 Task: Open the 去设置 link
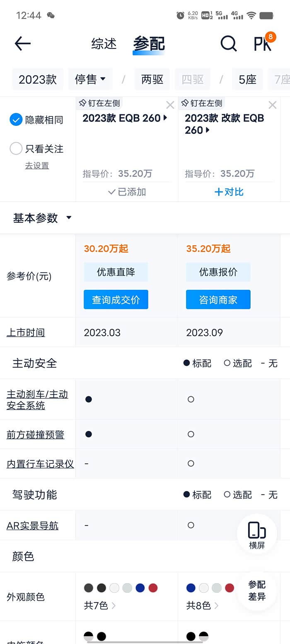37,166
